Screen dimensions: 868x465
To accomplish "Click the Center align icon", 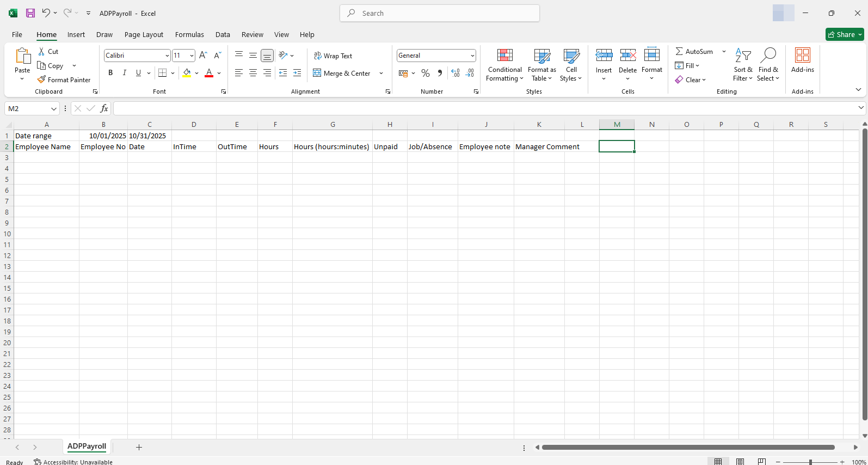I will click(253, 73).
